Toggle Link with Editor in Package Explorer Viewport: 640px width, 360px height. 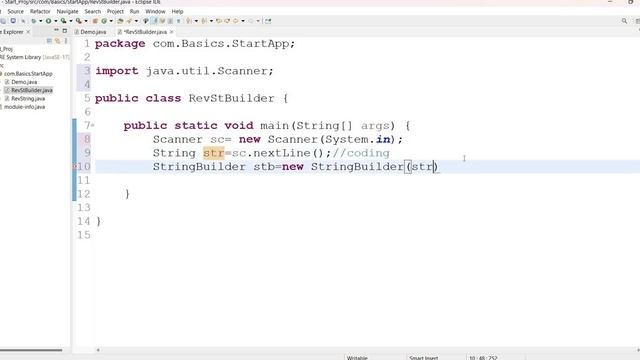[x=58, y=41]
